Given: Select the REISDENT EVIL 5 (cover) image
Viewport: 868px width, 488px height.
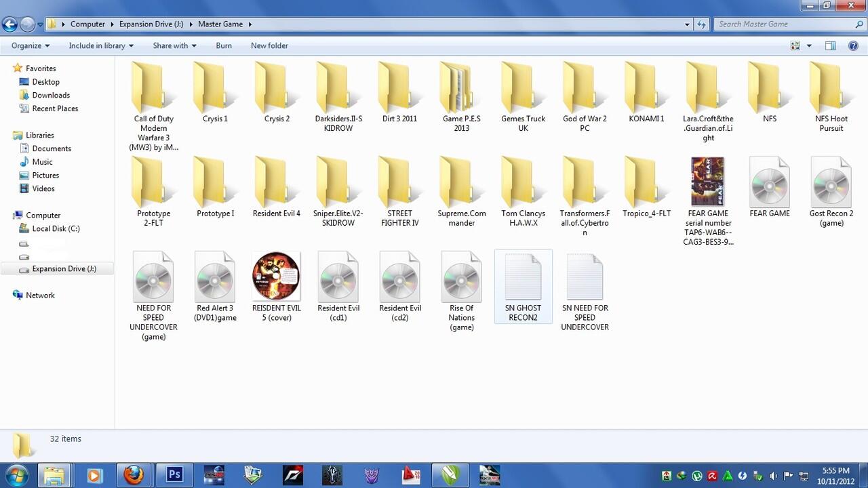Looking at the screenshot, I should pyautogui.click(x=277, y=287).
